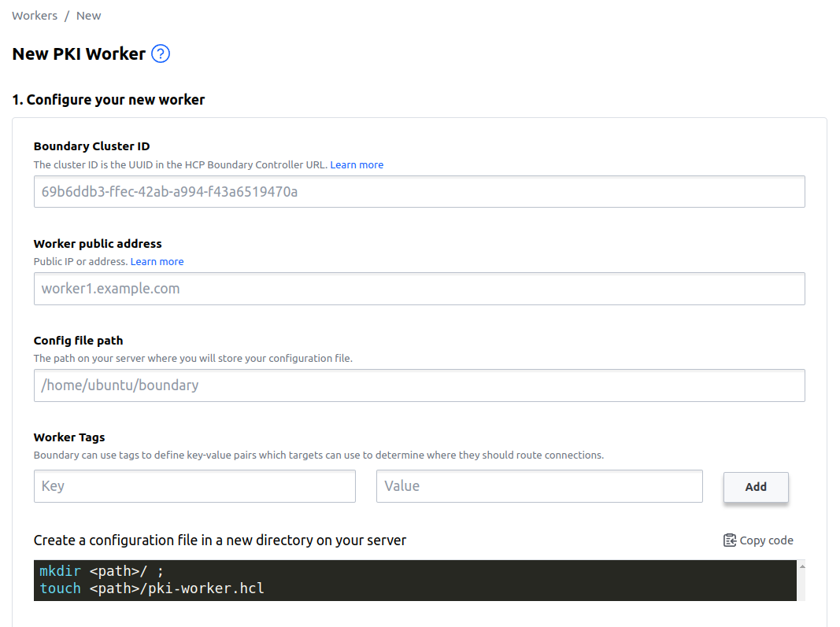Click the worker tag Value field
This screenshot has height=627, width=840.
click(539, 486)
